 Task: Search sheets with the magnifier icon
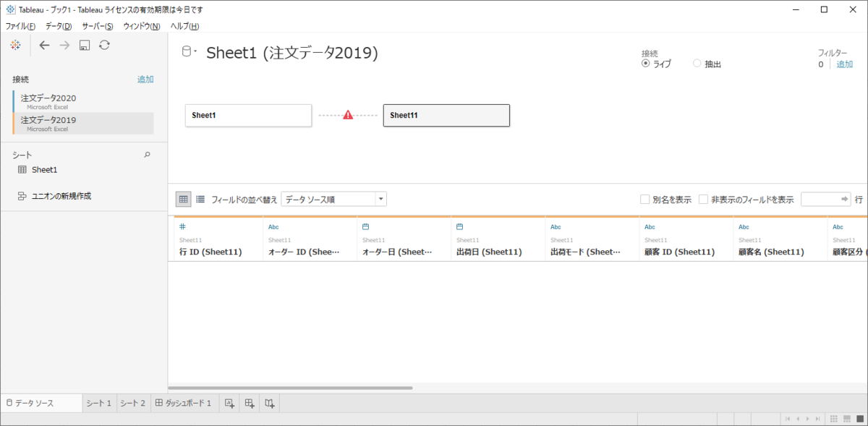point(148,155)
